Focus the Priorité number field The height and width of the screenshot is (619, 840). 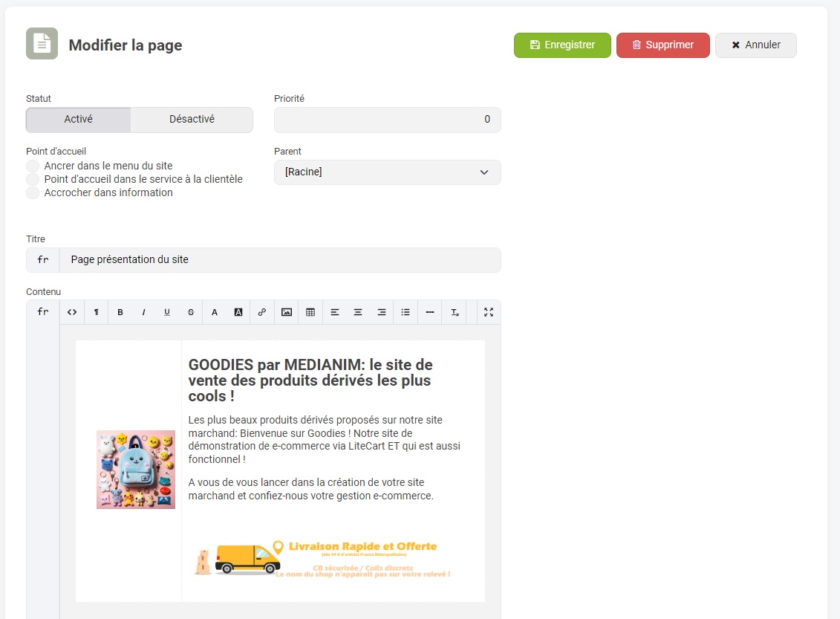[x=388, y=120]
